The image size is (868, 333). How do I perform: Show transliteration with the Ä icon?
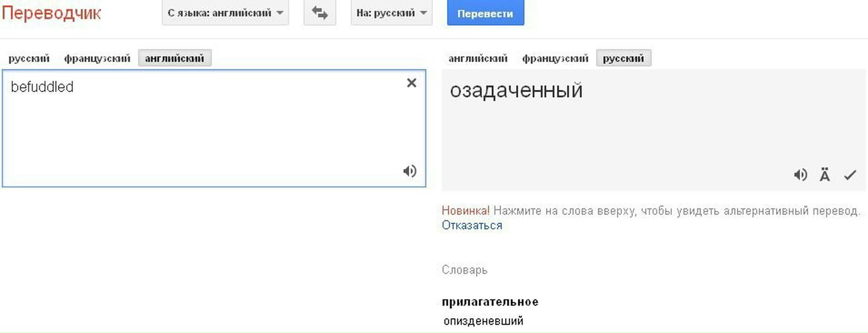(x=824, y=175)
